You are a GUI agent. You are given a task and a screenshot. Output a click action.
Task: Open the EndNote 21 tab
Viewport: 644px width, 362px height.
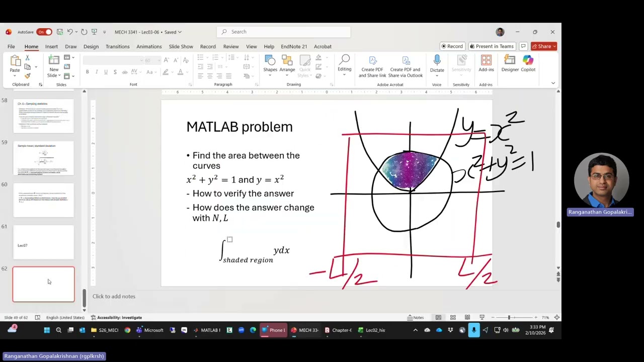pyautogui.click(x=294, y=46)
